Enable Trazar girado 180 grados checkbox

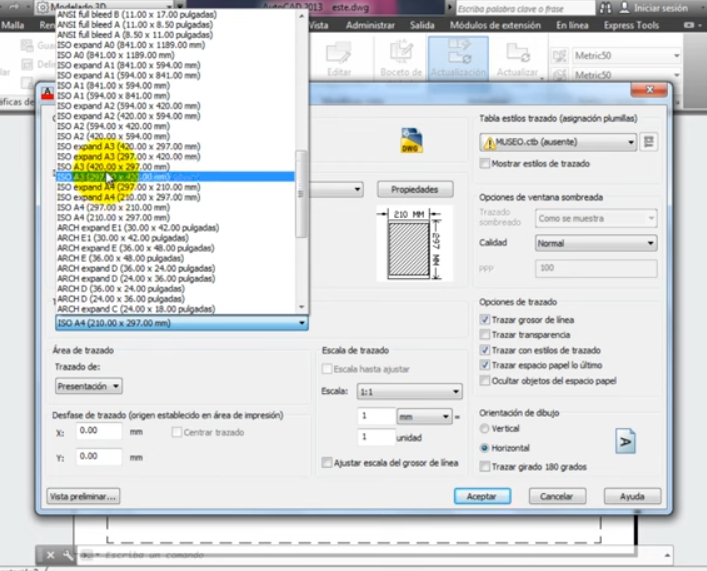point(485,466)
